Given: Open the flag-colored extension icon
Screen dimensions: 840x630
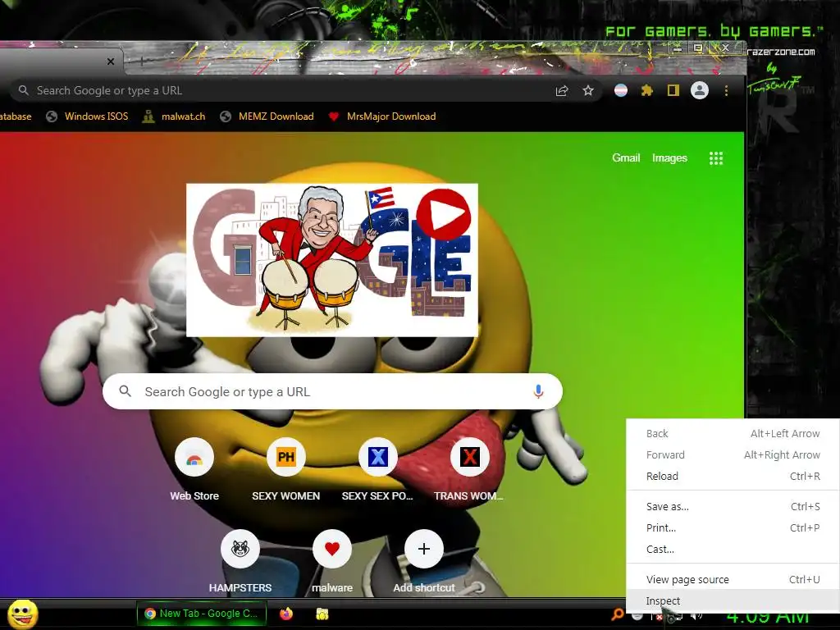Looking at the screenshot, I should tap(621, 90).
